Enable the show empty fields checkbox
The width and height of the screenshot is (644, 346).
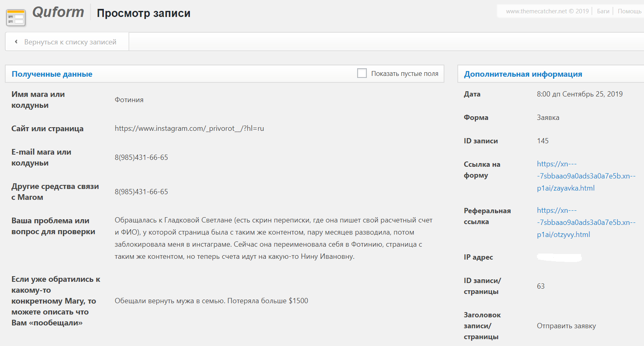tap(362, 73)
